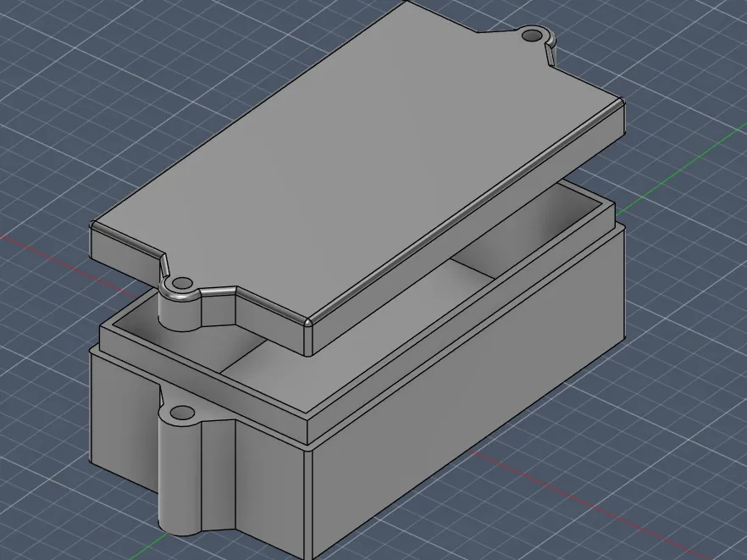Click the screw hole on lid's rear tab

(530, 36)
